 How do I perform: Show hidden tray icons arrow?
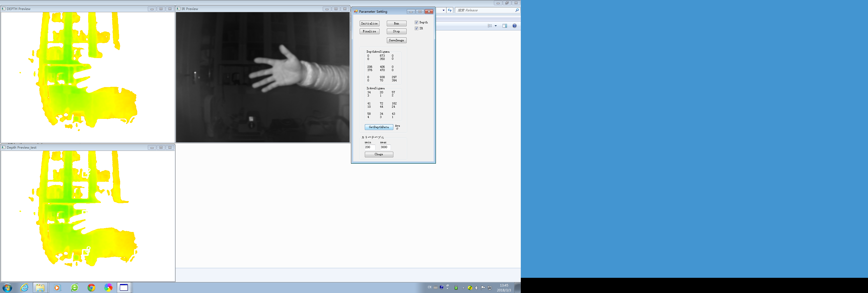pos(463,288)
